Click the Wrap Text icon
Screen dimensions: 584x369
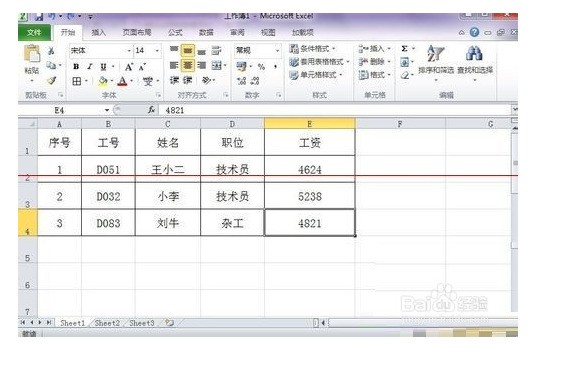click(x=216, y=50)
